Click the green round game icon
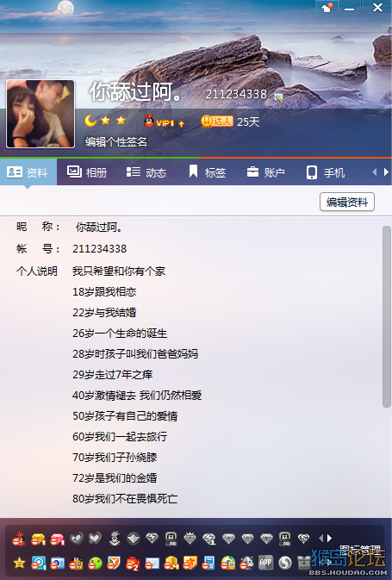The width and height of the screenshot is (392, 580). [x=96, y=563]
